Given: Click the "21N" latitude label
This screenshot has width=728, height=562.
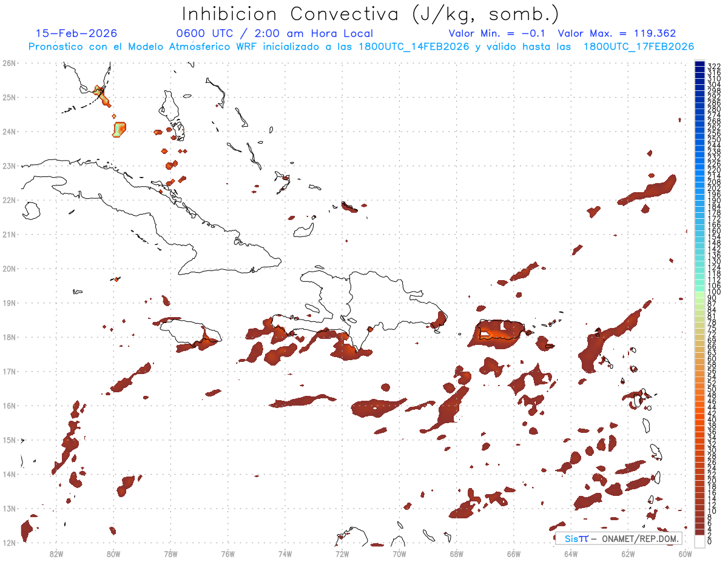Looking at the screenshot, I should click(9, 234).
